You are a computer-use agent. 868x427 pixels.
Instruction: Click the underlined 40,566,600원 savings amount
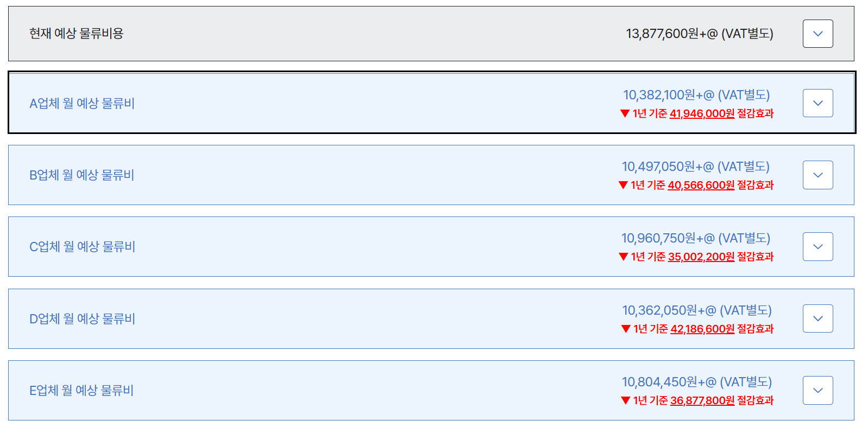click(x=701, y=185)
